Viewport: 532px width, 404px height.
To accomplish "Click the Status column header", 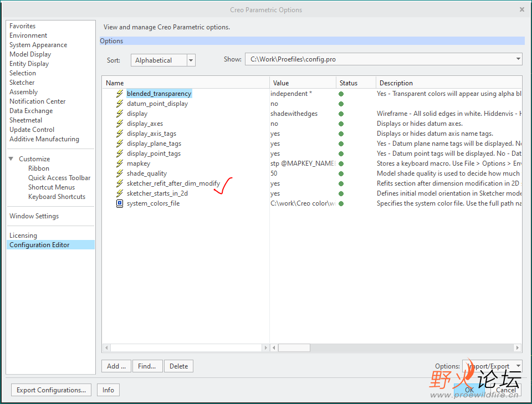I will [356, 83].
